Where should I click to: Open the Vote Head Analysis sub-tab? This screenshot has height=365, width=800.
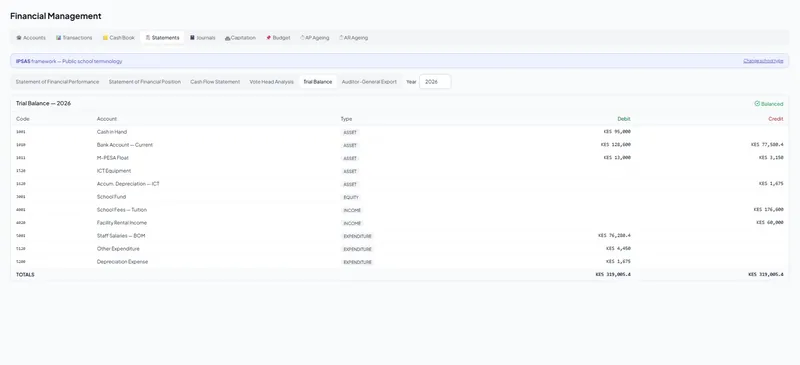[271, 82]
